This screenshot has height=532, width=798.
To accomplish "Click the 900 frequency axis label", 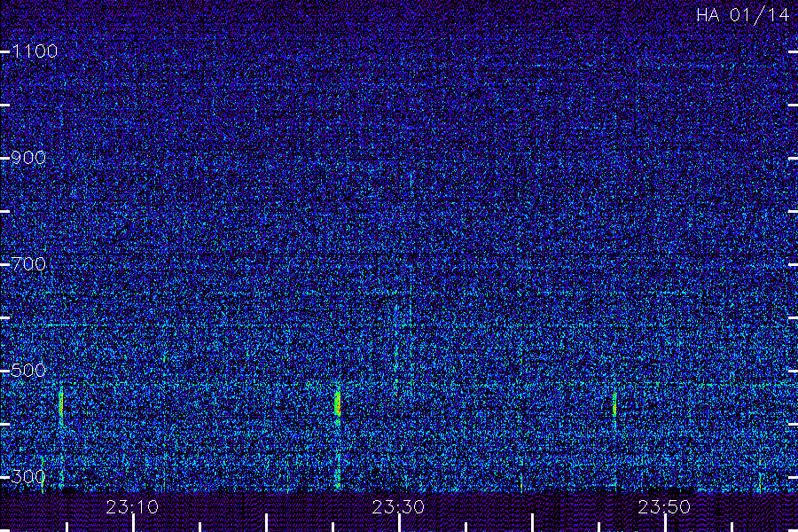I will pyautogui.click(x=28, y=157).
